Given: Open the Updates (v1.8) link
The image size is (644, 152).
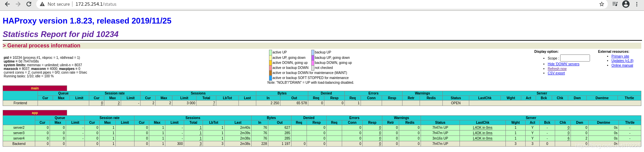Looking at the screenshot, I should [622, 61].
